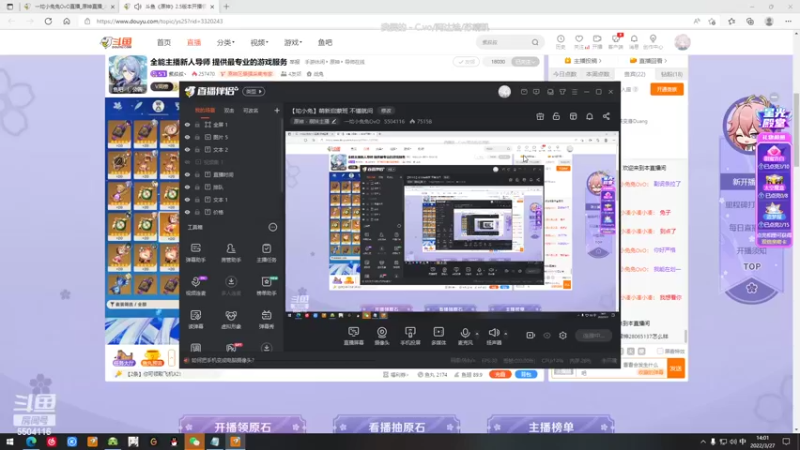Open 虚拟形象 bear-face tool icon
The width and height of the screenshot is (800, 450).
click(231, 319)
